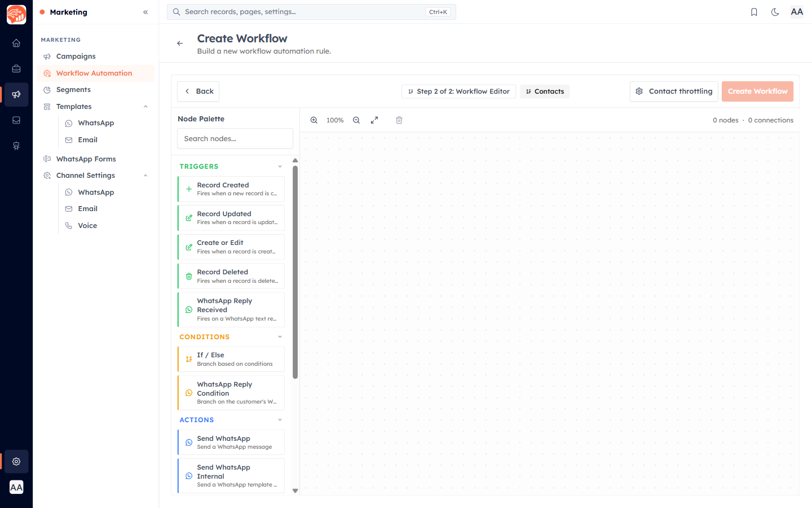
Task: Collapse the CONDITIONS group
Action: pos(280,337)
